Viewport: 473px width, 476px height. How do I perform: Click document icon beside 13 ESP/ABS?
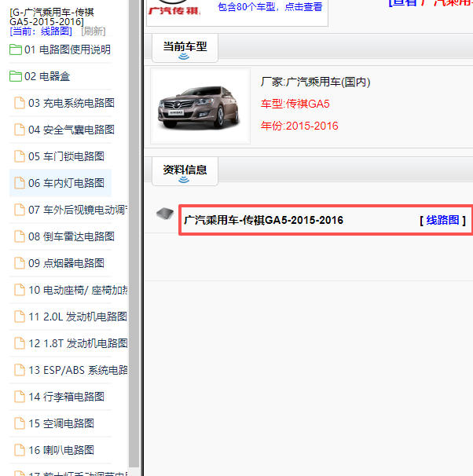[x=20, y=370]
